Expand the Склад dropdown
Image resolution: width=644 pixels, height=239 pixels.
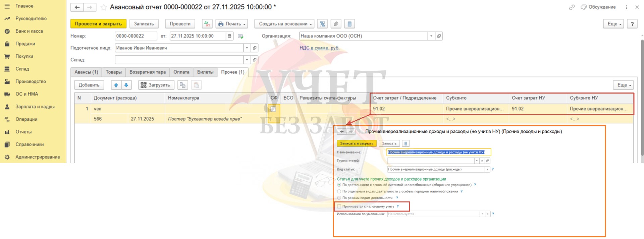pyautogui.click(x=247, y=60)
